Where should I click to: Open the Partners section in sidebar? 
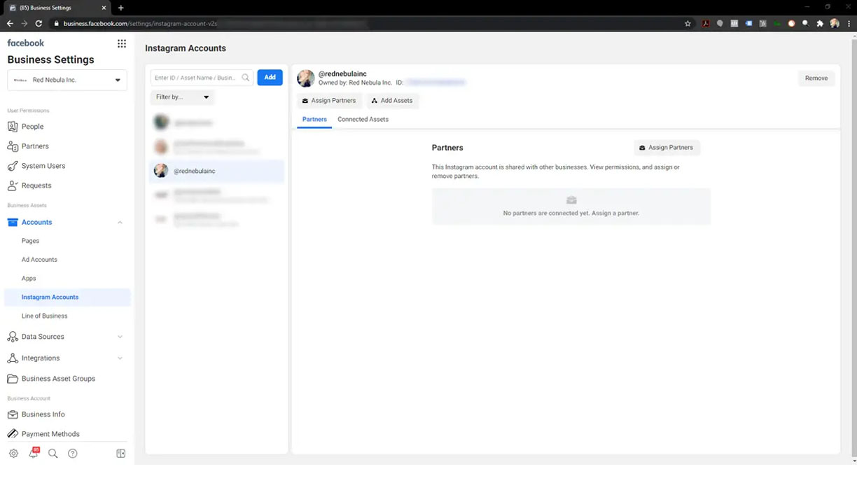(x=35, y=146)
